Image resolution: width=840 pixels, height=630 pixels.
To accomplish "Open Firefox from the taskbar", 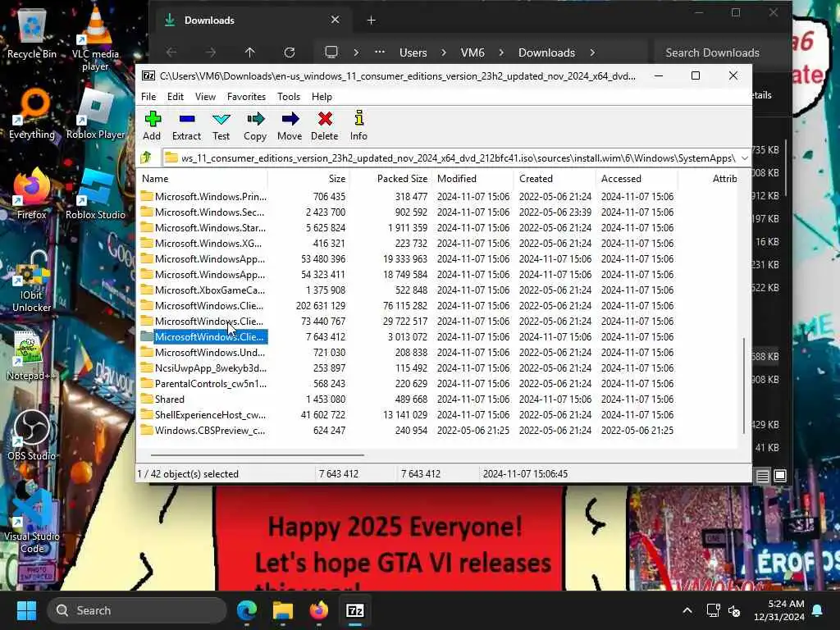I will pos(319,610).
